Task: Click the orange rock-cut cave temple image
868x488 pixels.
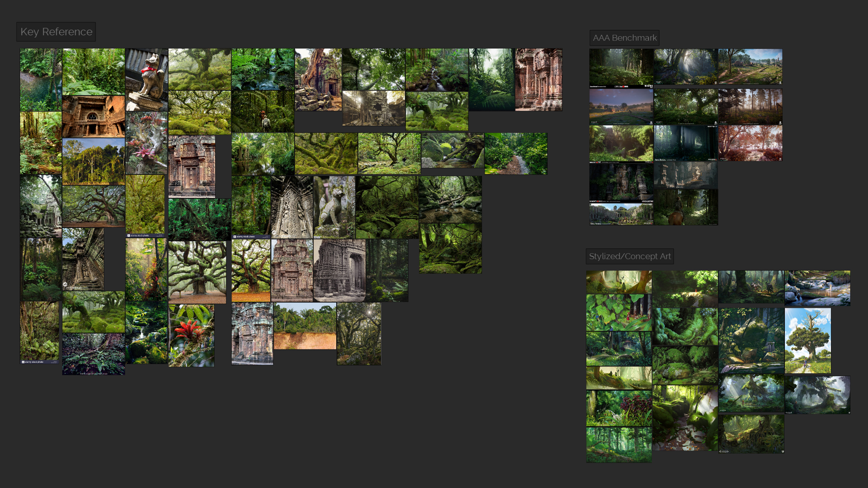Action: (x=94, y=117)
